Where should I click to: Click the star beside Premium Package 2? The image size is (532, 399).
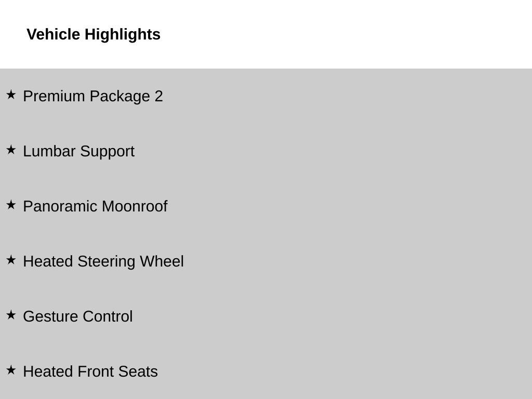11,95
